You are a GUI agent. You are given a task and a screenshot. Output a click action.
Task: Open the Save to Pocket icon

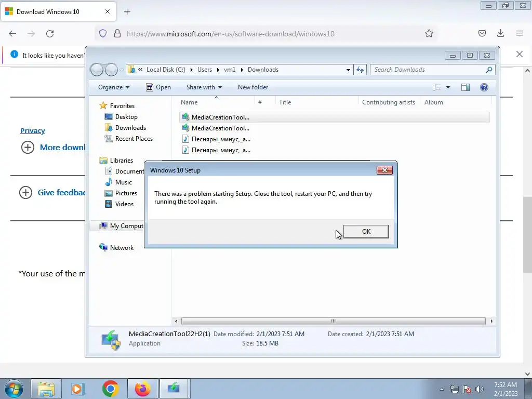click(482, 33)
